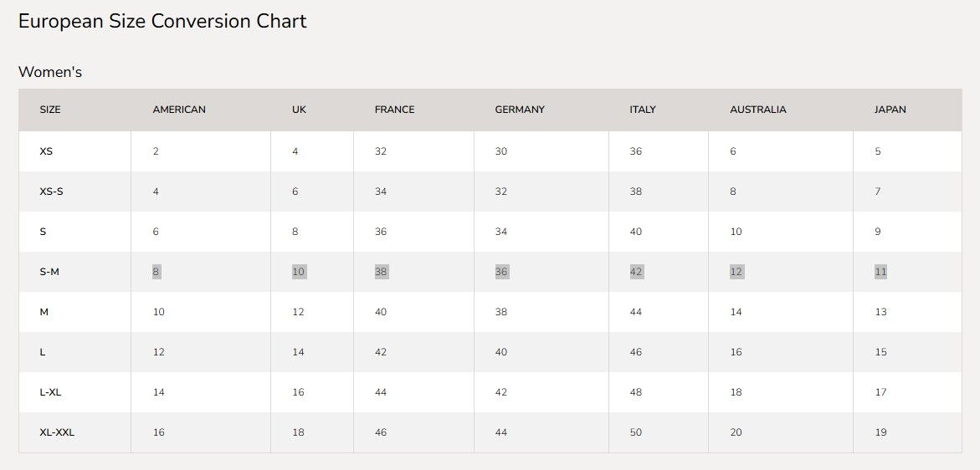Select Germany value 38 in M row

coord(501,312)
